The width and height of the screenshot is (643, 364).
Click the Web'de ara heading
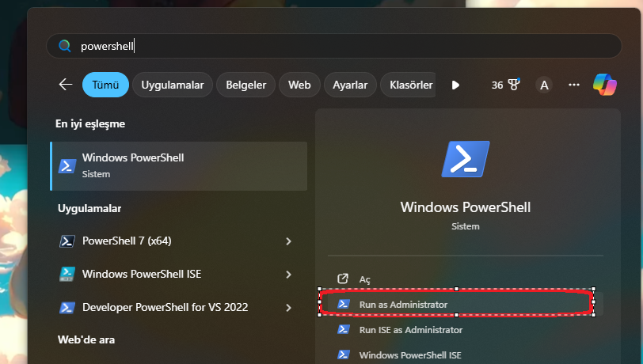coord(86,339)
